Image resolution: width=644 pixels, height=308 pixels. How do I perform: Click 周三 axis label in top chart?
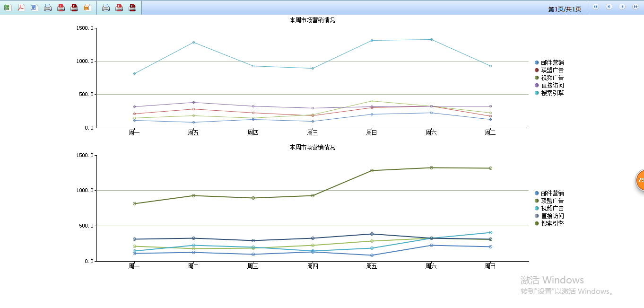coord(312,132)
